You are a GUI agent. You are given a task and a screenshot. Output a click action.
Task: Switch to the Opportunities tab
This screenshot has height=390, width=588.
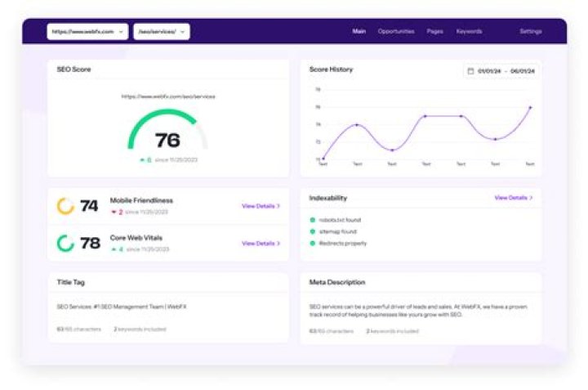[396, 32]
